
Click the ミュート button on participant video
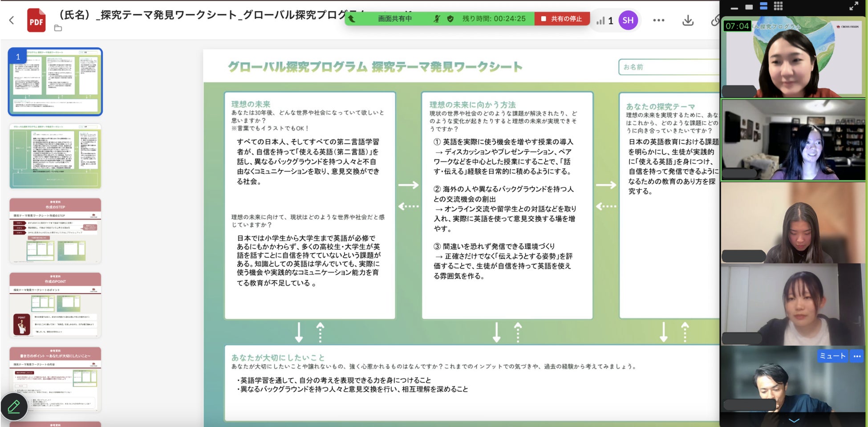tap(832, 356)
